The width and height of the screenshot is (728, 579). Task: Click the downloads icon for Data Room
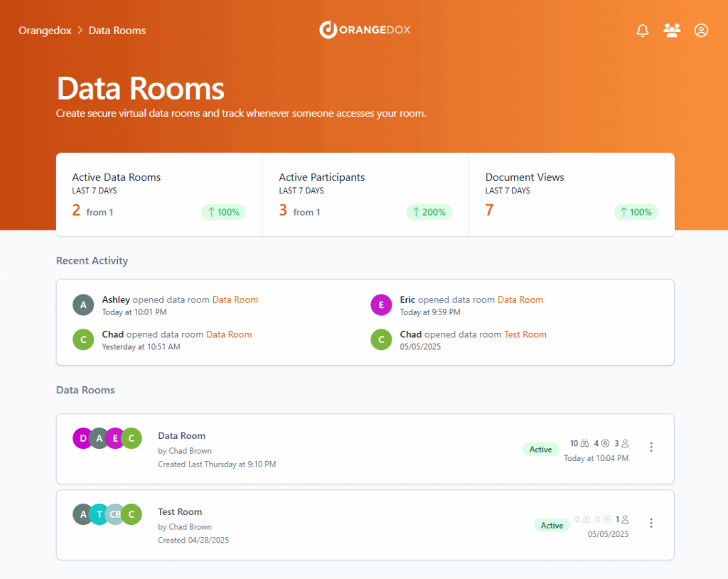coord(605,443)
